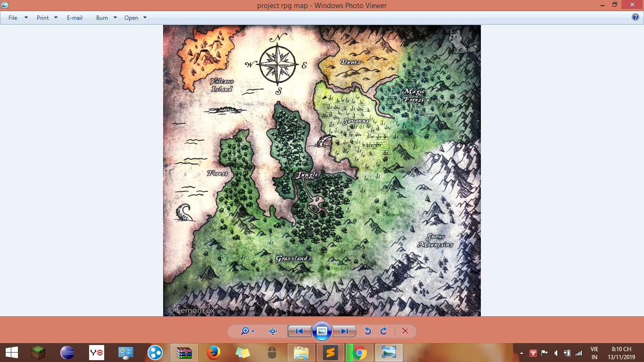Open WinRAR from the taskbar
644x362 pixels.
click(184, 353)
